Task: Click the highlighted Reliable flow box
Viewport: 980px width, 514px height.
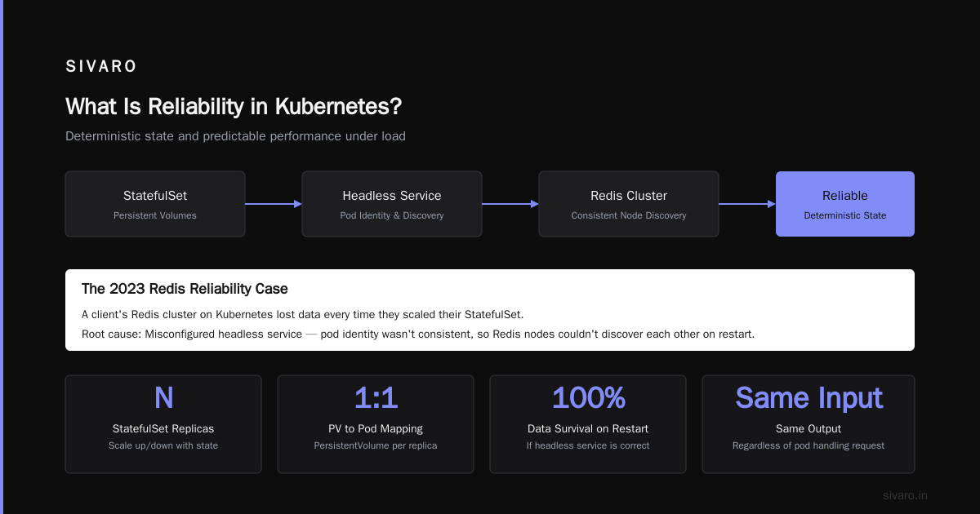Action: pyautogui.click(x=845, y=204)
